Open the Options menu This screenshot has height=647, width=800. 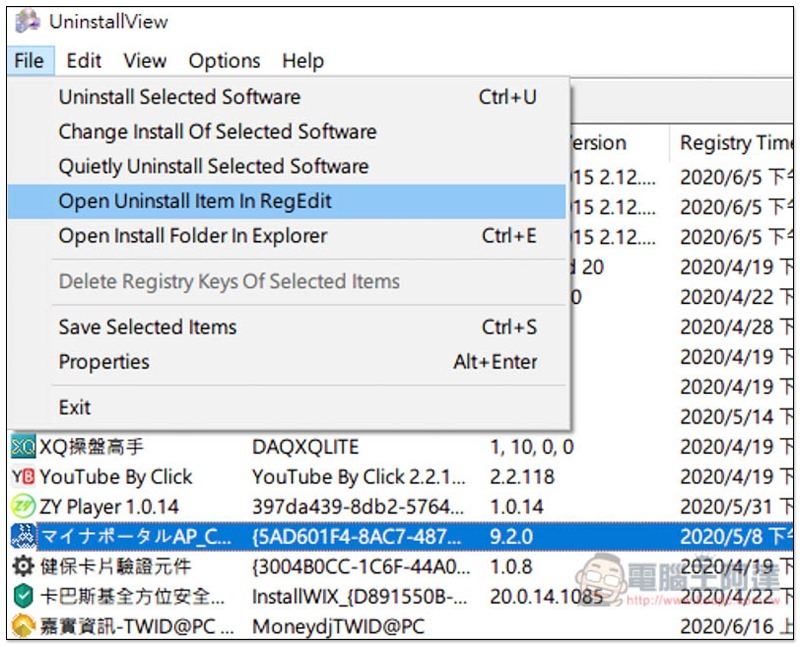(224, 61)
